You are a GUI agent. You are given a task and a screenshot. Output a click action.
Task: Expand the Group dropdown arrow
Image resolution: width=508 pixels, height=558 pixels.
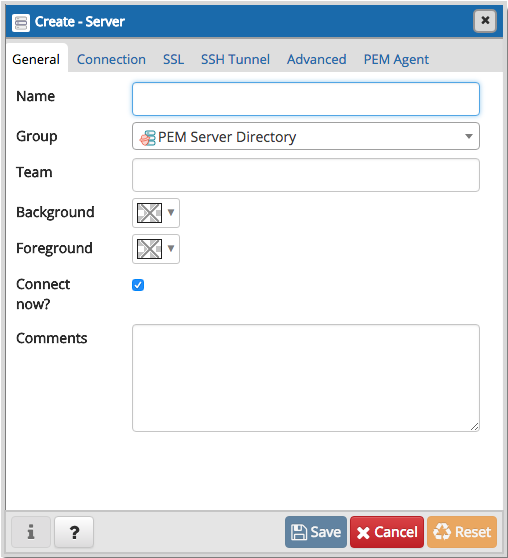[469, 136]
